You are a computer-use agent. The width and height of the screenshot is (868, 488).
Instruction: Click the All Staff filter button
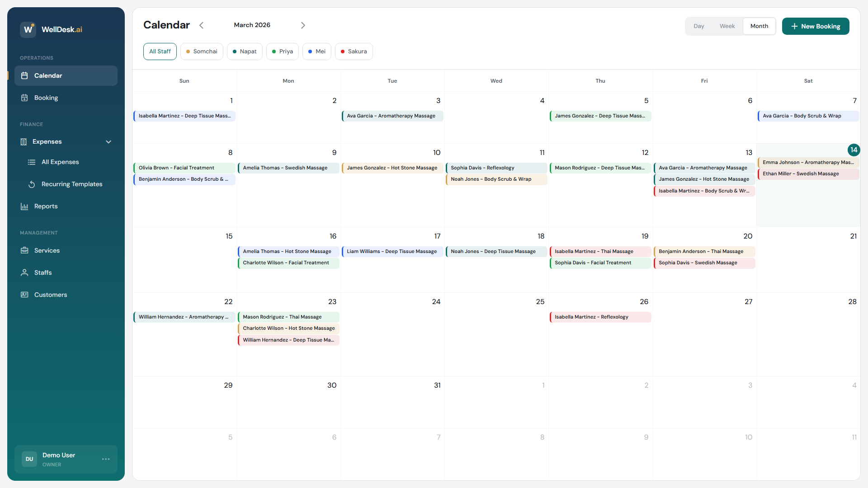160,51
